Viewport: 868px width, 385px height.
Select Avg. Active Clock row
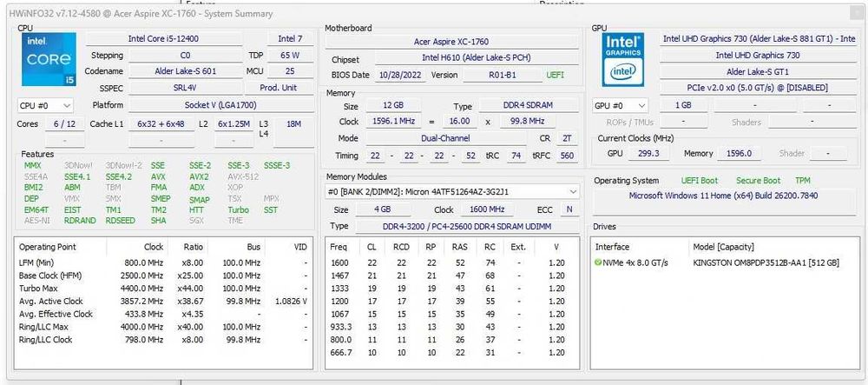click(163, 301)
